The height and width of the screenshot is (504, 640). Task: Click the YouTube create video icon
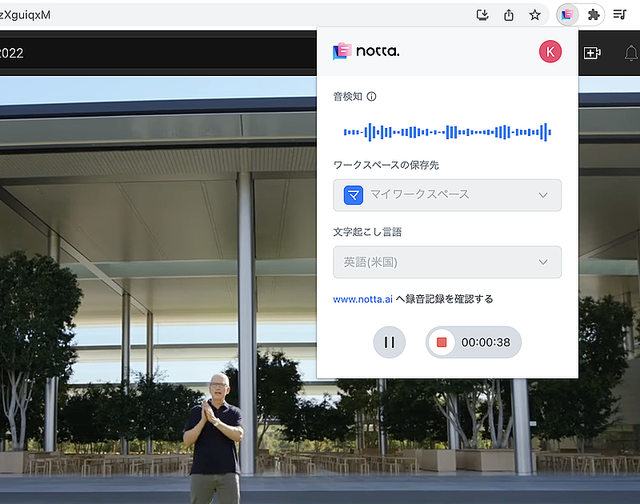(592, 53)
